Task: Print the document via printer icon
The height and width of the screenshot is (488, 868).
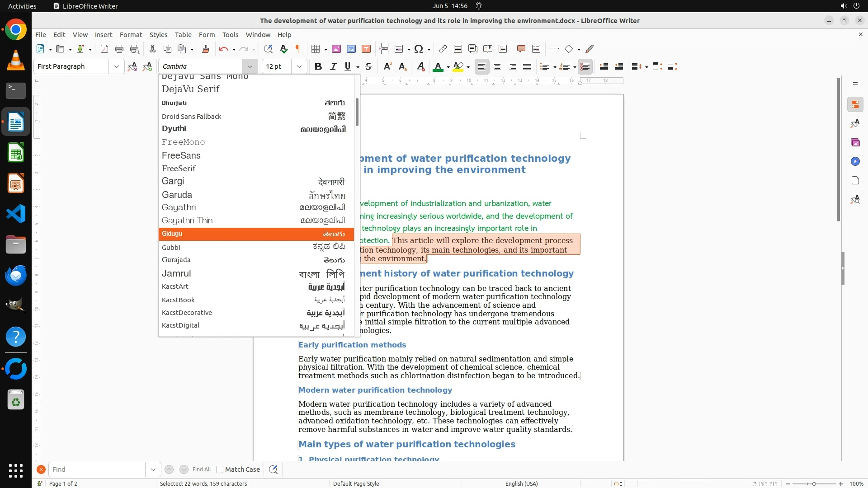Action: 119,49
